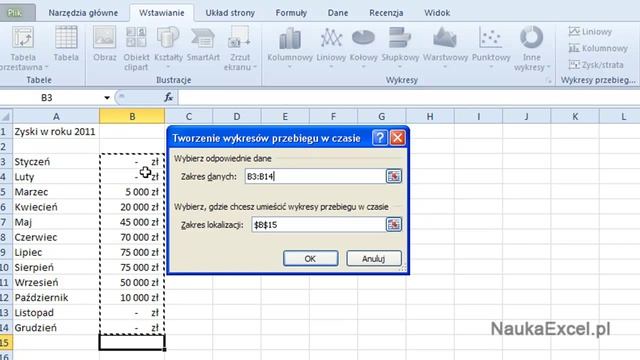Image resolution: width=640 pixels, height=360 pixels.
Task: Open the dialog help question mark
Action: pos(380,138)
